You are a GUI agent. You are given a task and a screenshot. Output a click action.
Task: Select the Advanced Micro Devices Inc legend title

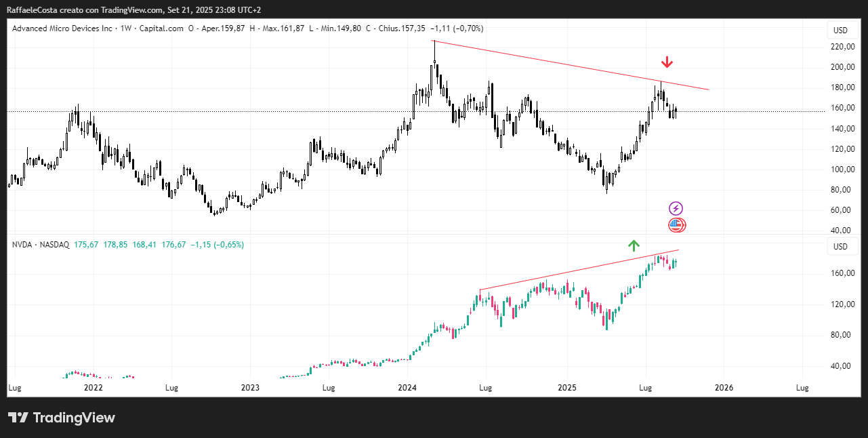click(x=62, y=28)
